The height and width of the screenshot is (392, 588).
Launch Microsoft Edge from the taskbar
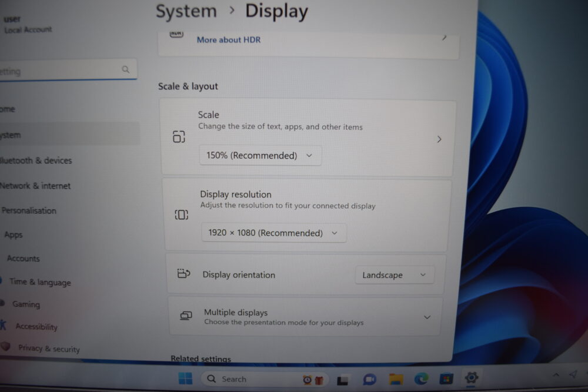click(421, 379)
